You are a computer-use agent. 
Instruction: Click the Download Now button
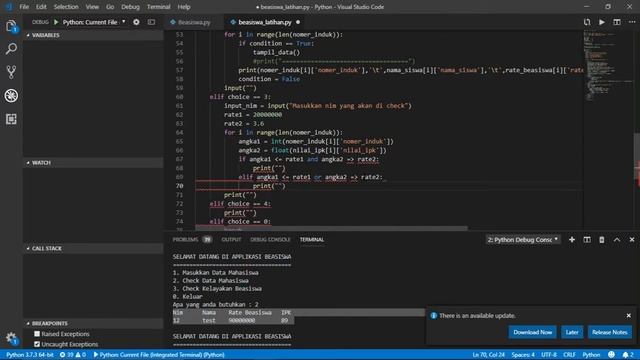(x=532, y=332)
